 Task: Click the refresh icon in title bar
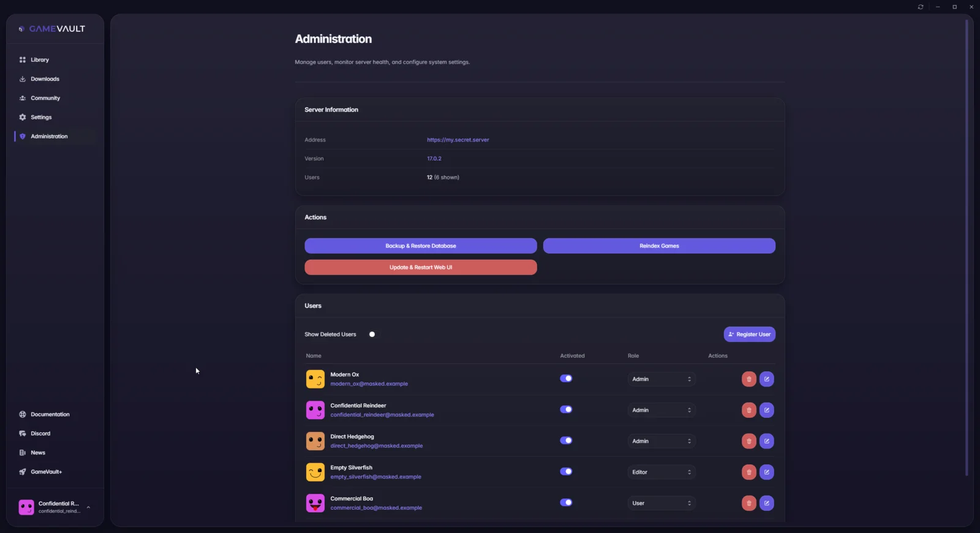(921, 7)
